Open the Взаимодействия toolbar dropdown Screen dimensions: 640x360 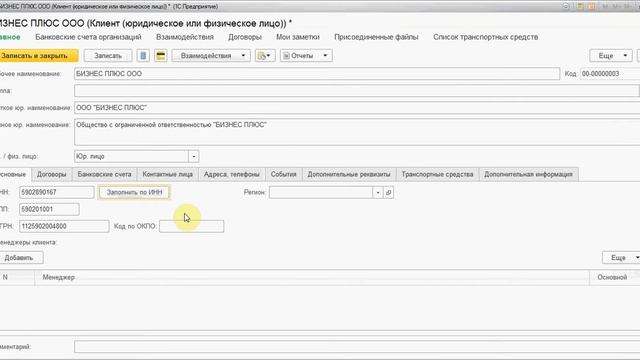[x=211, y=56]
